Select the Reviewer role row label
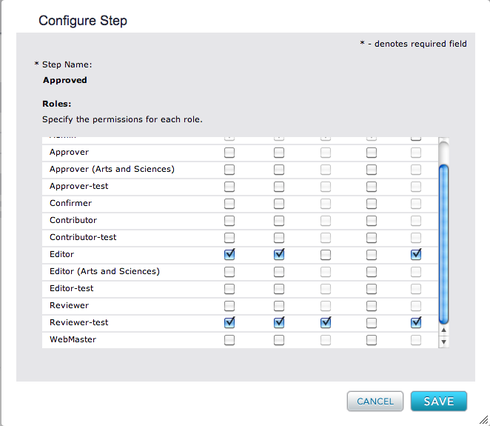490x426 pixels. coord(69,306)
